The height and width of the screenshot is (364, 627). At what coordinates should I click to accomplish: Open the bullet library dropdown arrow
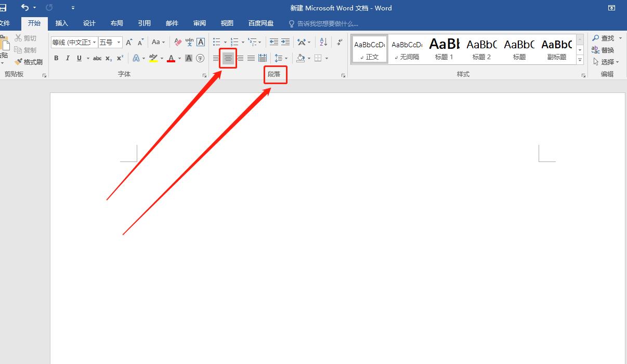[x=225, y=43]
